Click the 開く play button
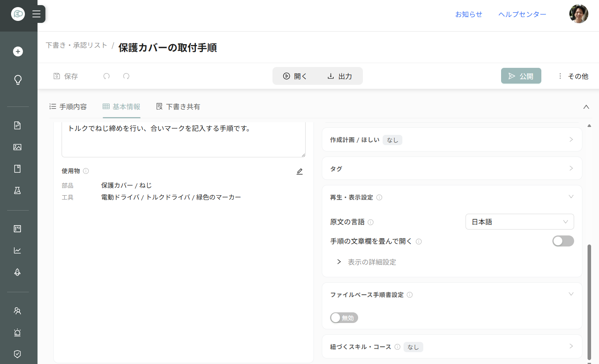This screenshot has width=599, height=364. click(295, 76)
